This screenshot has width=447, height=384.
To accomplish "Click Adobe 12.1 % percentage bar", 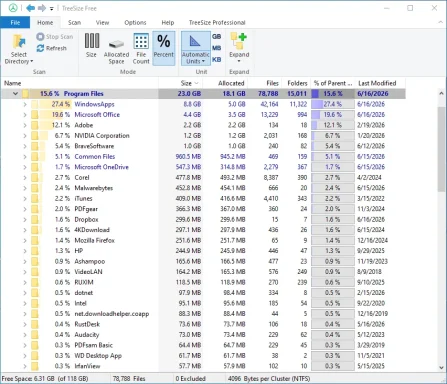I will [x=333, y=125].
